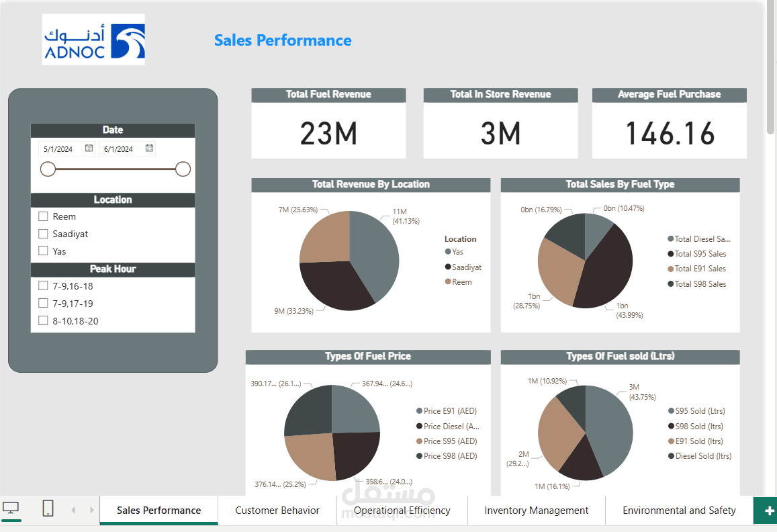Click the 0bn (16.79%) fuel type label
Screen dimensions: 777x532
point(541,210)
